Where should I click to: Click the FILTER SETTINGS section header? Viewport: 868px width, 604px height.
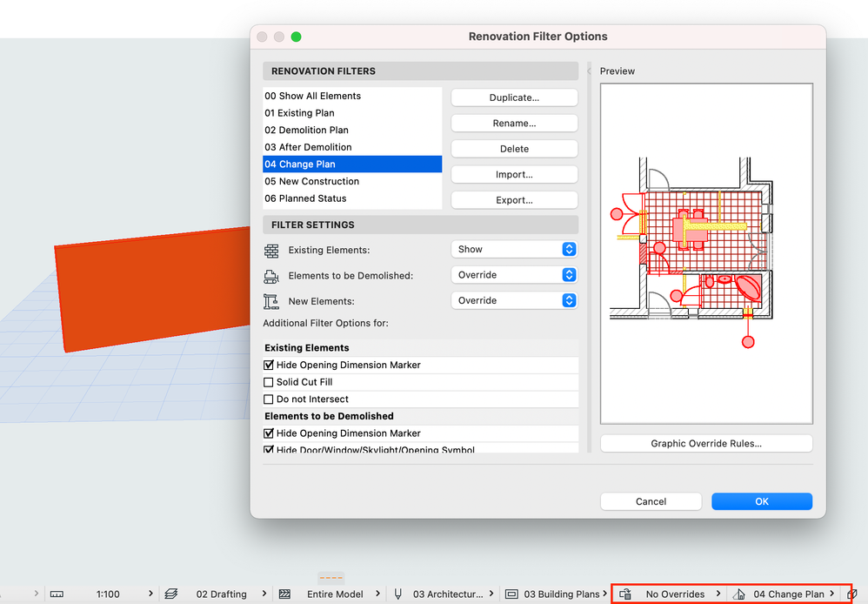coord(421,225)
